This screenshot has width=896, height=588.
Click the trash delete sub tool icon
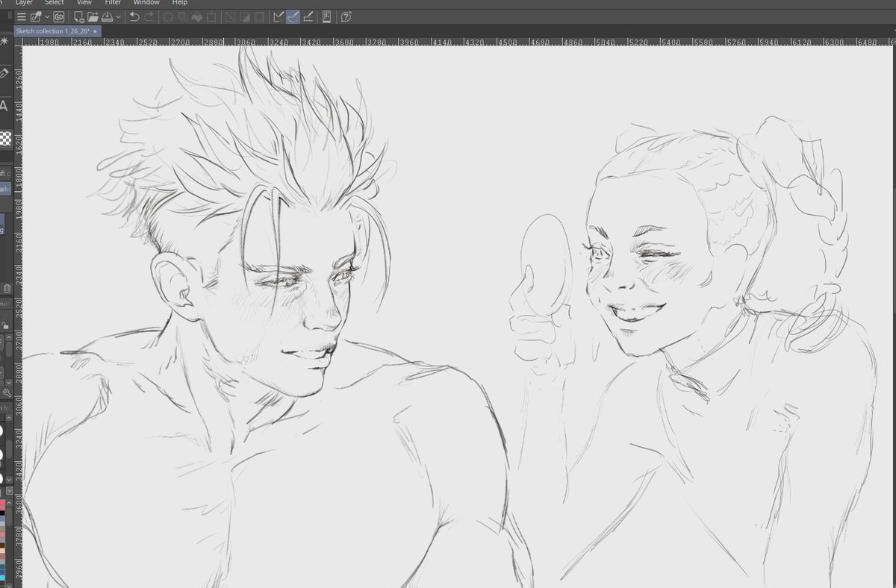coord(6,289)
